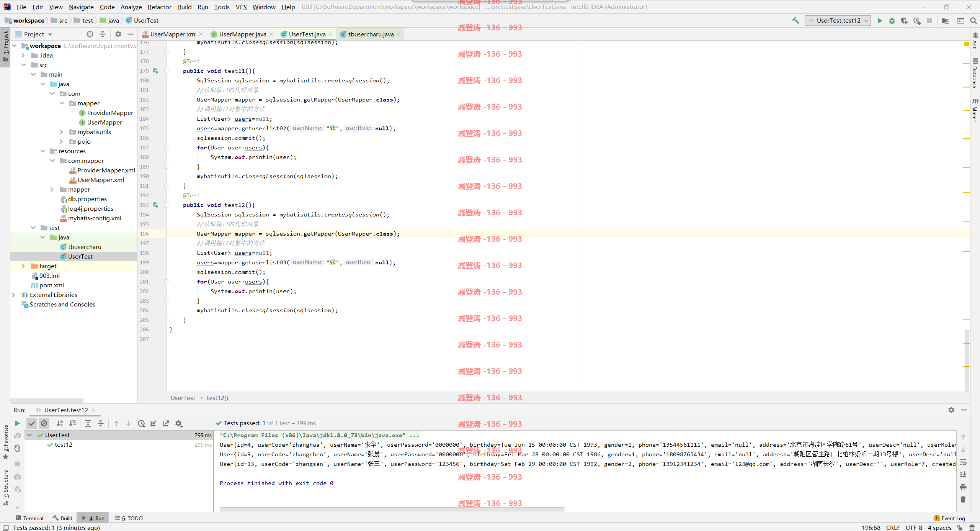Open Build tool window tab
980x531 pixels.
(x=63, y=518)
